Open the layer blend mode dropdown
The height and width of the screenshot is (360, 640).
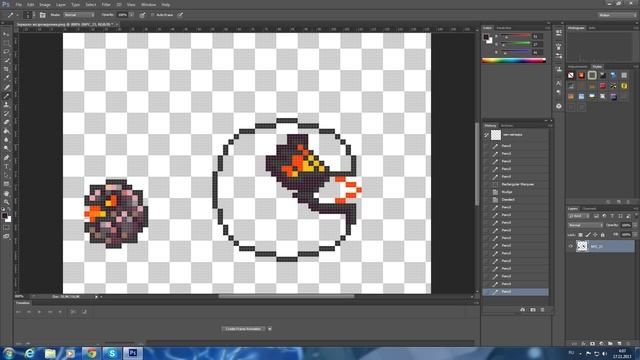585,225
